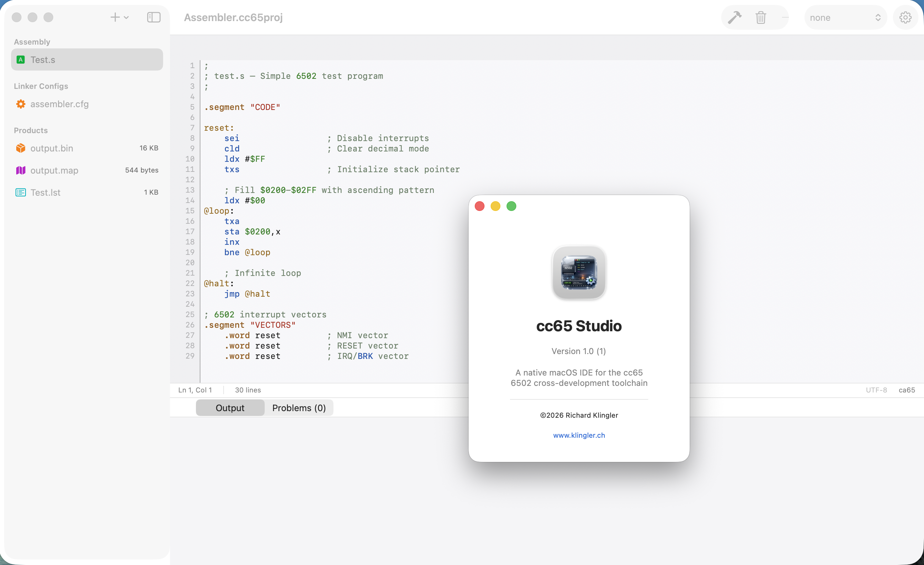This screenshot has width=924, height=565.
Task: Open output.map product file
Action: (54, 170)
